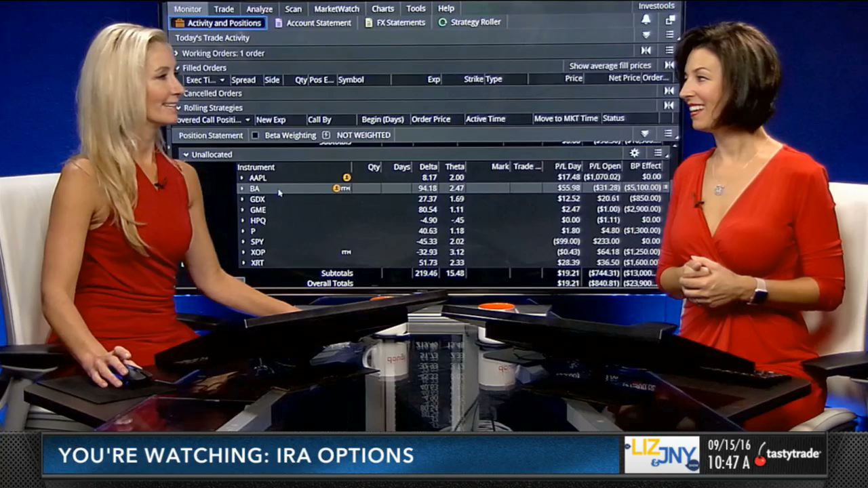Screen dimensions: 868x488
Task: Click Show average fill prices button
Action: click(610, 66)
